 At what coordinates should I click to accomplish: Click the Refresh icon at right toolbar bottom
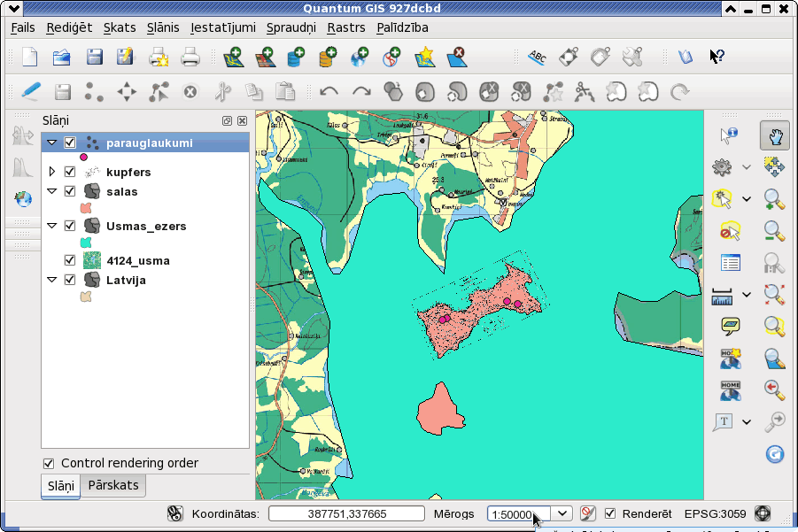775,454
